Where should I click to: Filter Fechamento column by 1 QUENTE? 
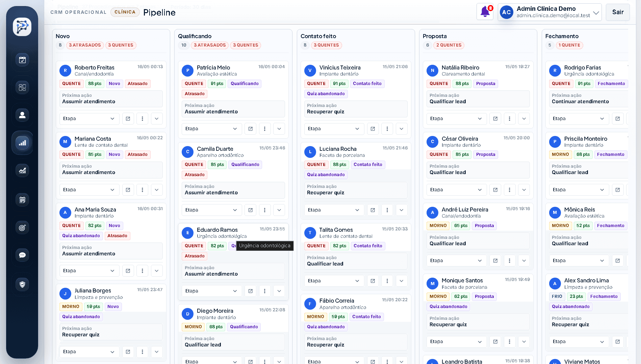coord(569,45)
